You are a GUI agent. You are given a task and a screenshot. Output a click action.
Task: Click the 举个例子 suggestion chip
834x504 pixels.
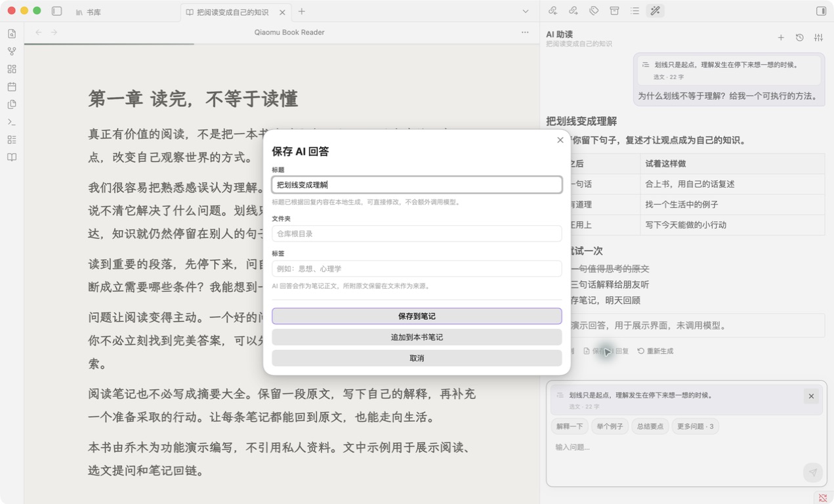pyautogui.click(x=610, y=427)
